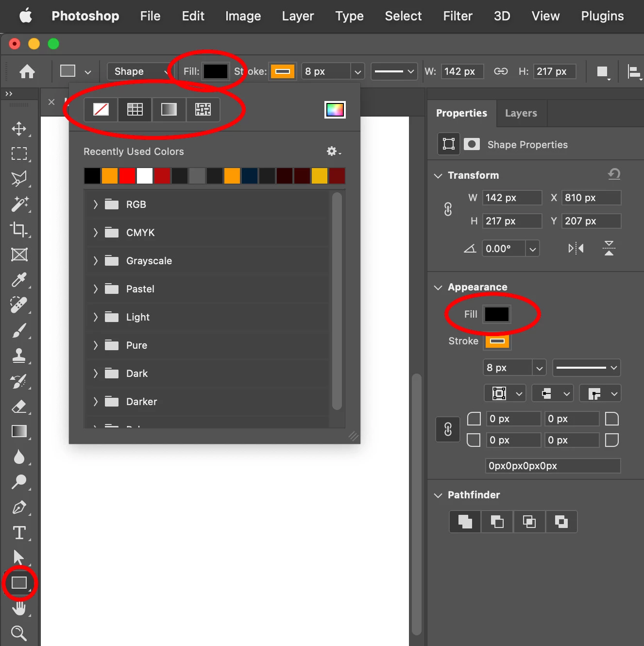
Task: Select the Magic Wand tool
Action: [x=19, y=204]
